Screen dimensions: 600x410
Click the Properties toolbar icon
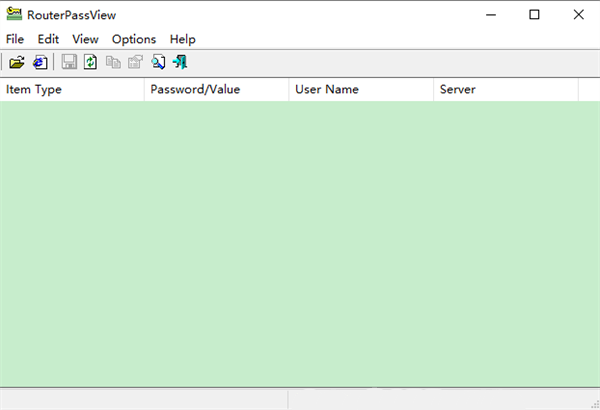pyautogui.click(x=135, y=62)
